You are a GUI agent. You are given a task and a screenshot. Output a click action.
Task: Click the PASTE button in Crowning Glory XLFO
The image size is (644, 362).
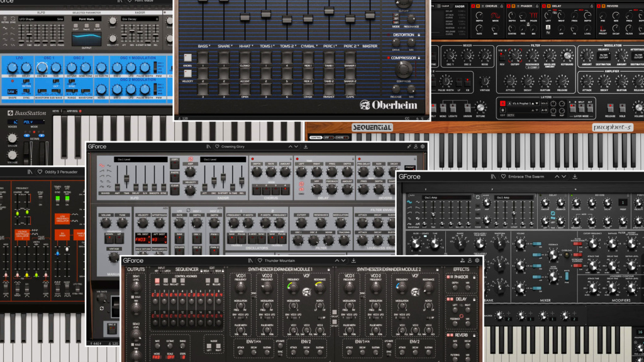pyautogui.click(x=175, y=177)
